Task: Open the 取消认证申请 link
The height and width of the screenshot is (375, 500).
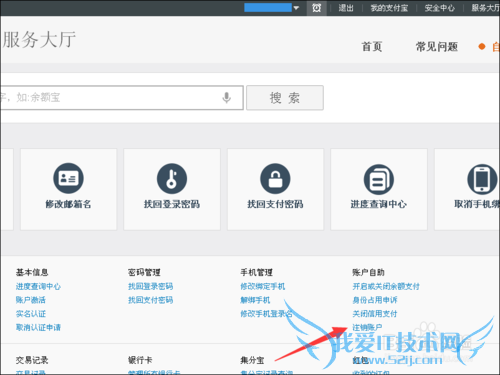Action: click(38, 327)
